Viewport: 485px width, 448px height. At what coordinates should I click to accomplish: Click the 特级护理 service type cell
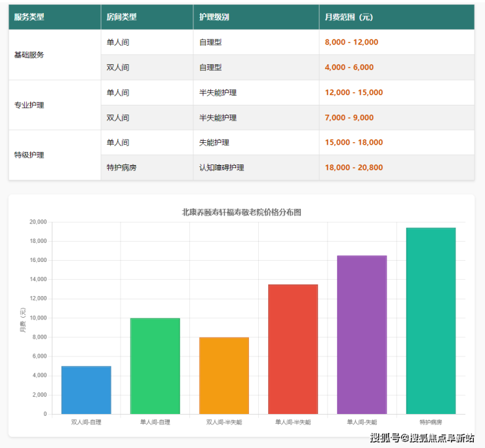tap(29, 155)
